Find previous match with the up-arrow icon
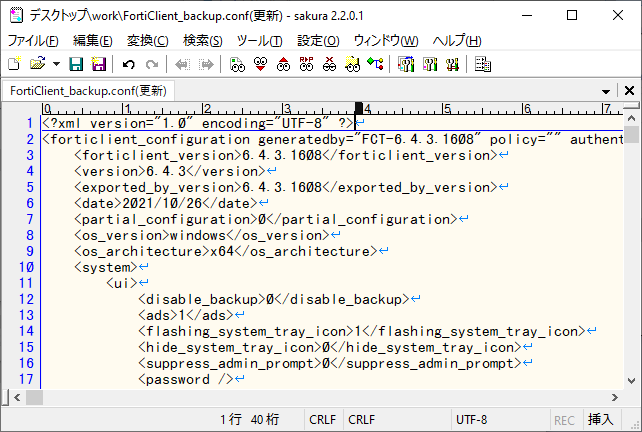The image size is (642, 432). pos(283,64)
